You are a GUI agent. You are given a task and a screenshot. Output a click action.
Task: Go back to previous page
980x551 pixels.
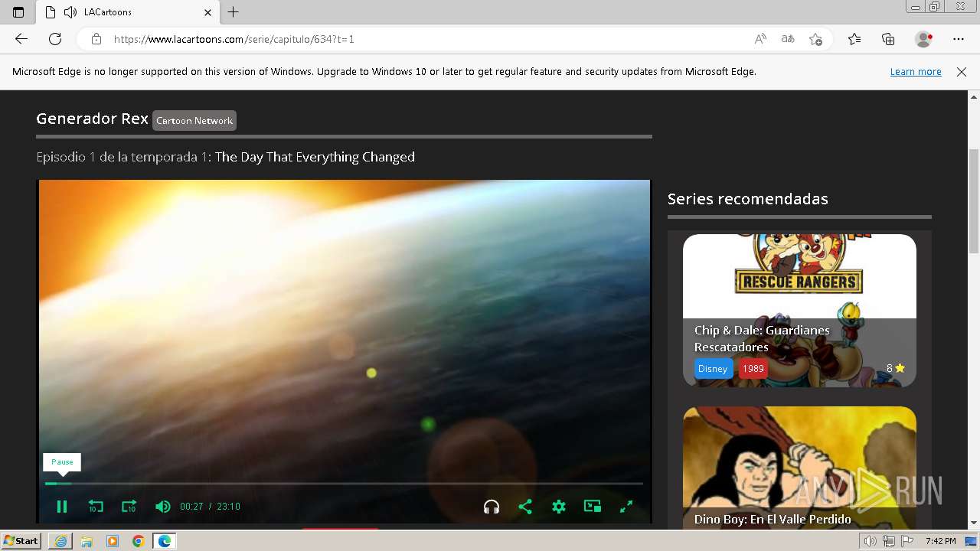pyautogui.click(x=21, y=39)
